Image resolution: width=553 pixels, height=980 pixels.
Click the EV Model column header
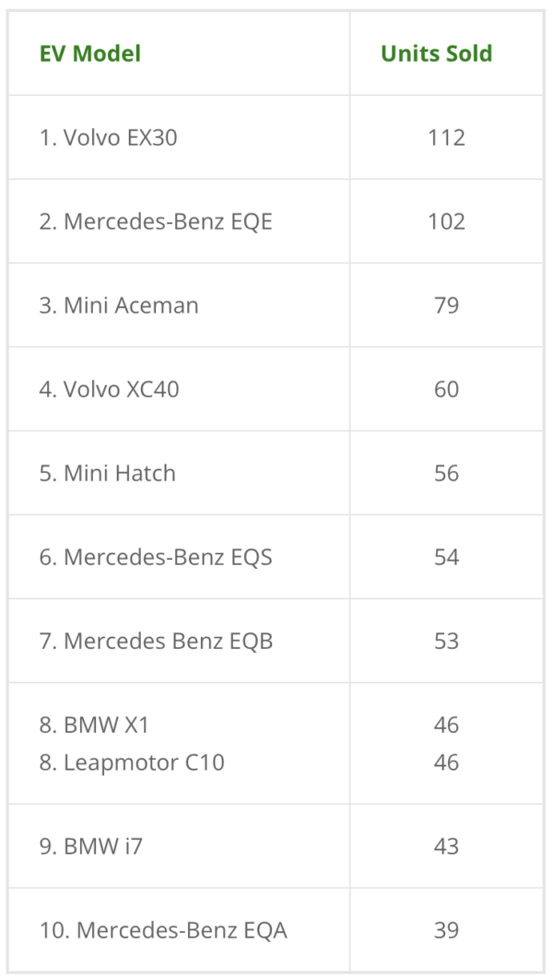(x=90, y=53)
